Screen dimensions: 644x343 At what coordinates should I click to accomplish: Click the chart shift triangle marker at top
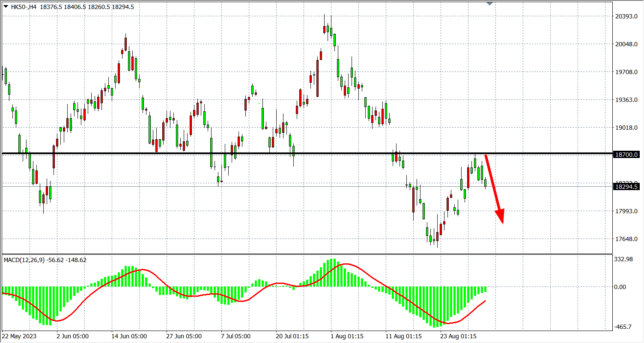tap(490, 3)
